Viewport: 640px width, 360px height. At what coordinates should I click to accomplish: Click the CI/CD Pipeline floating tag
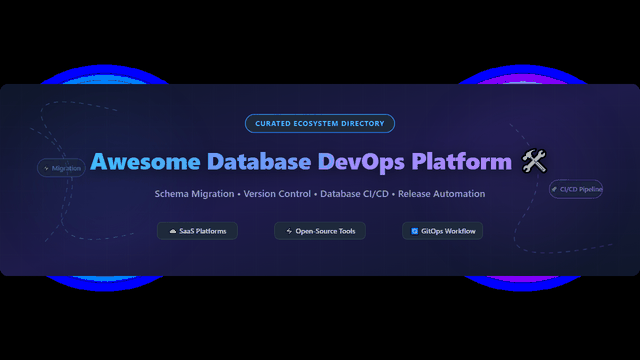pos(576,189)
